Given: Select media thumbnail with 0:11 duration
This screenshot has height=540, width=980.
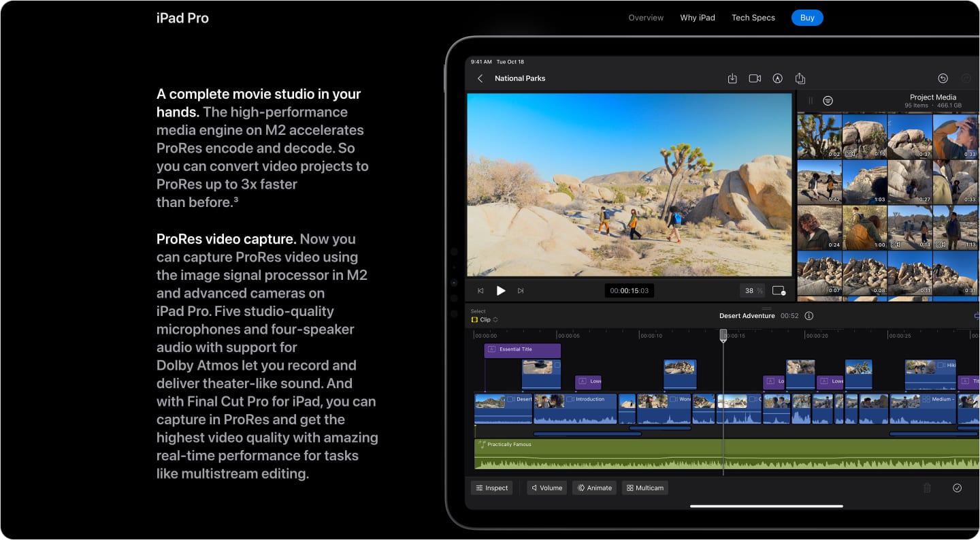Looking at the screenshot, I should (x=910, y=273).
